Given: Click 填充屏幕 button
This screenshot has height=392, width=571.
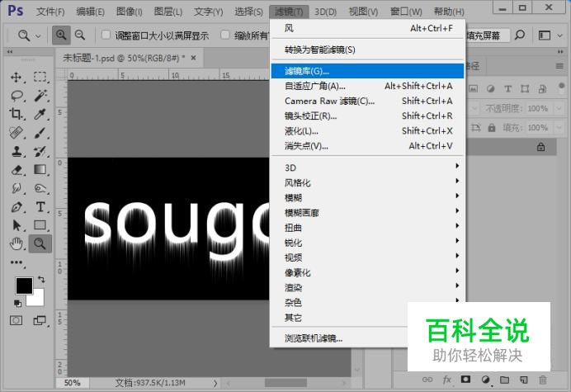Looking at the screenshot, I should (x=486, y=35).
